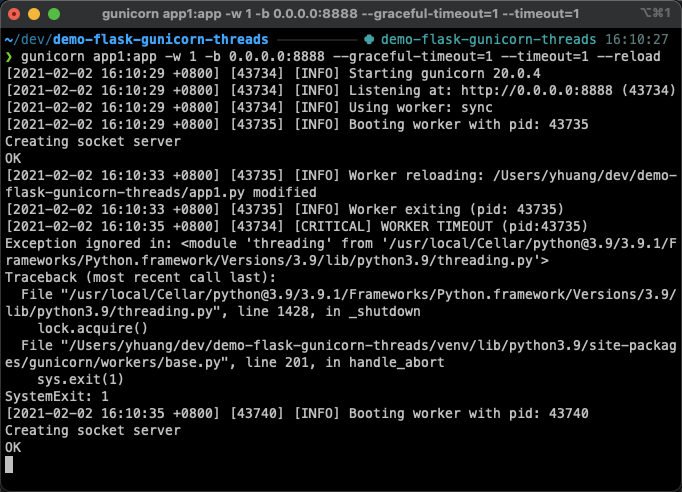Screen dimensions: 682x492
Task: Maximize the terminal with green button
Action: click(x=54, y=14)
